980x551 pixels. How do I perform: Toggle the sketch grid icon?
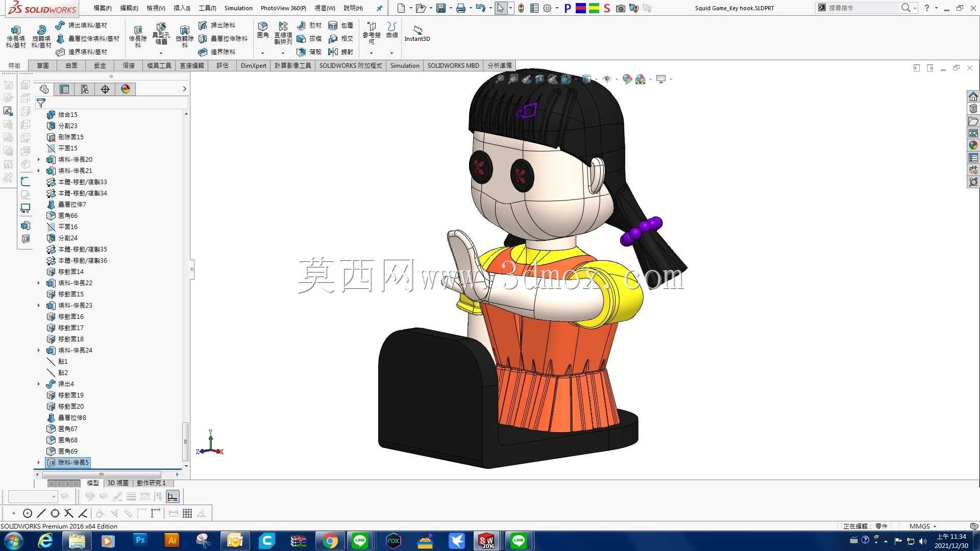click(x=187, y=513)
